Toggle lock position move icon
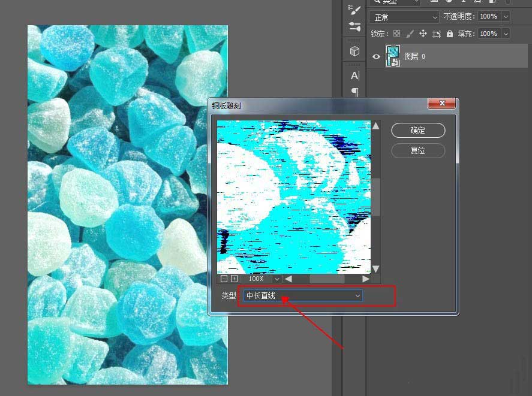Viewport: 532px width, 396px height. pyautogui.click(x=423, y=33)
